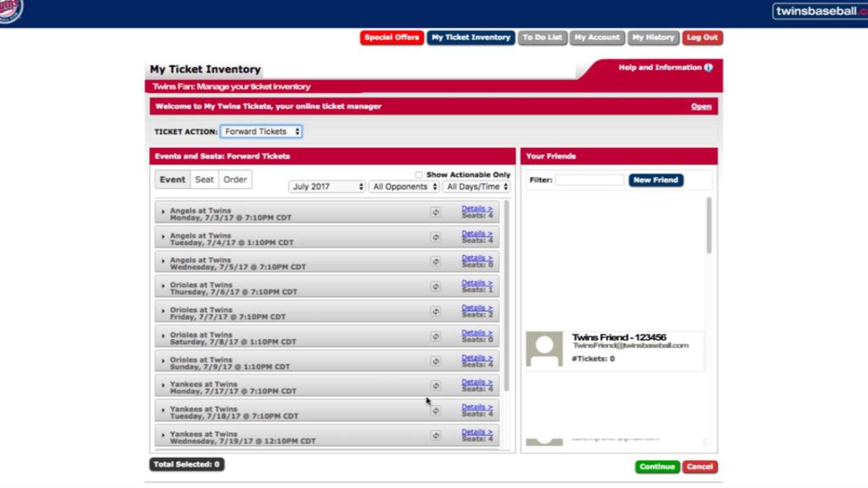Click refresh icon for Orioles Thursday 7/6/17 game
The width and height of the screenshot is (868, 488).
click(435, 287)
